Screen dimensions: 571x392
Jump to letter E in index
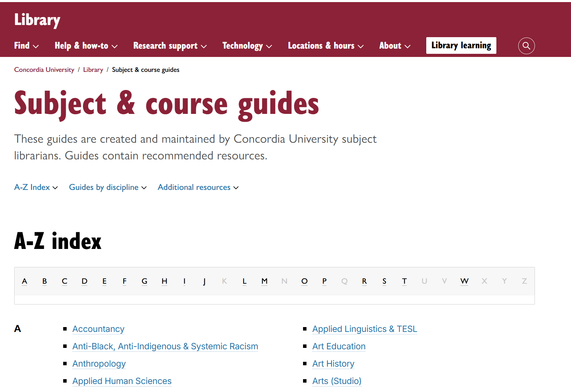pos(104,281)
